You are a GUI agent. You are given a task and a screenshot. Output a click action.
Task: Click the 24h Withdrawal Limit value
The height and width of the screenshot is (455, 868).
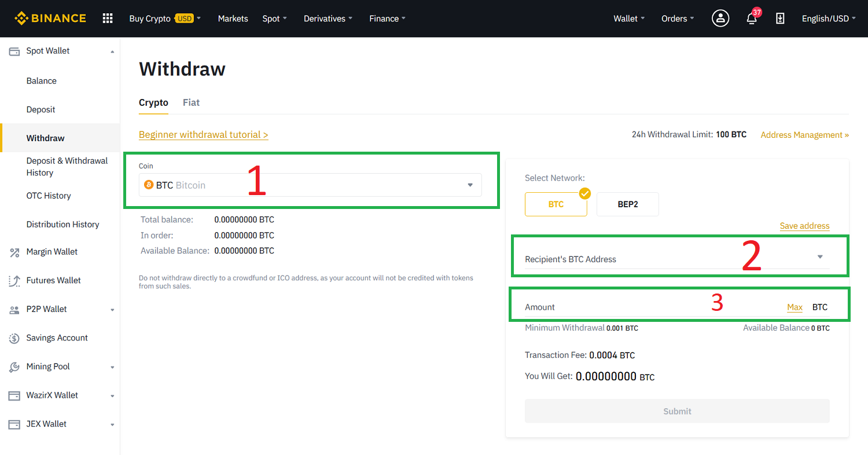click(731, 135)
